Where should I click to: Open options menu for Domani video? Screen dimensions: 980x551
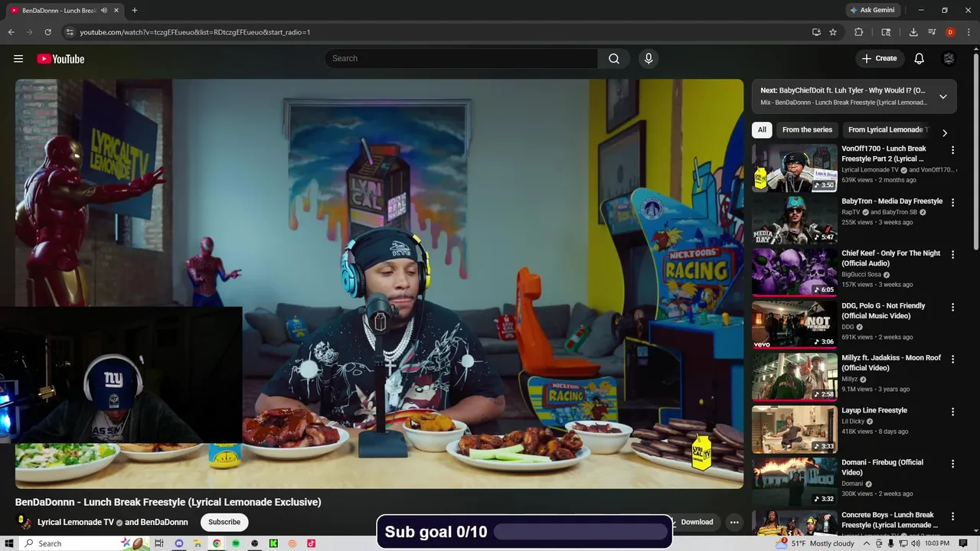coord(952,465)
